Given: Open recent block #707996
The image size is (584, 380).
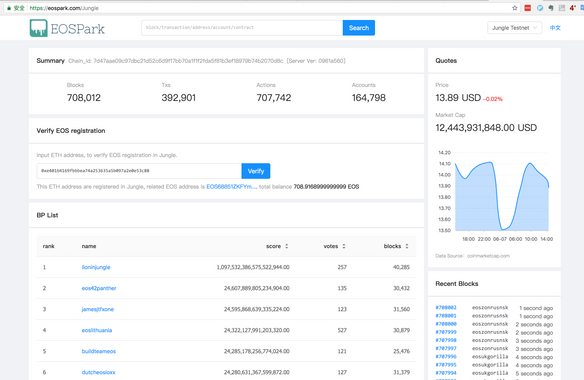Looking at the screenshot, I should point(446,357).
